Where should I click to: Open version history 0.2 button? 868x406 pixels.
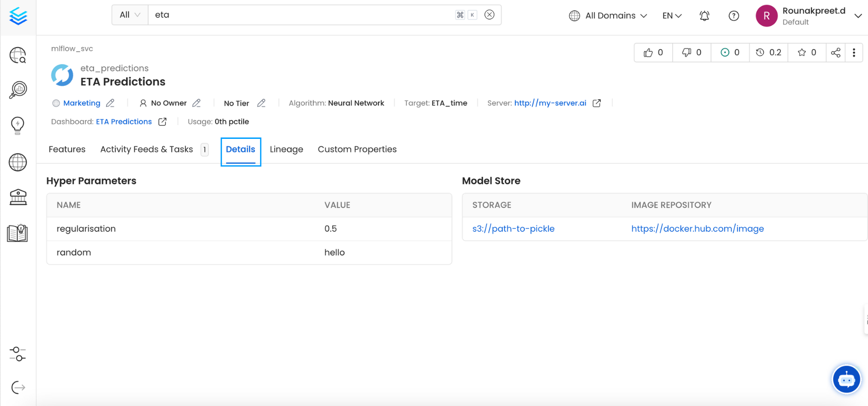point(768,53)
